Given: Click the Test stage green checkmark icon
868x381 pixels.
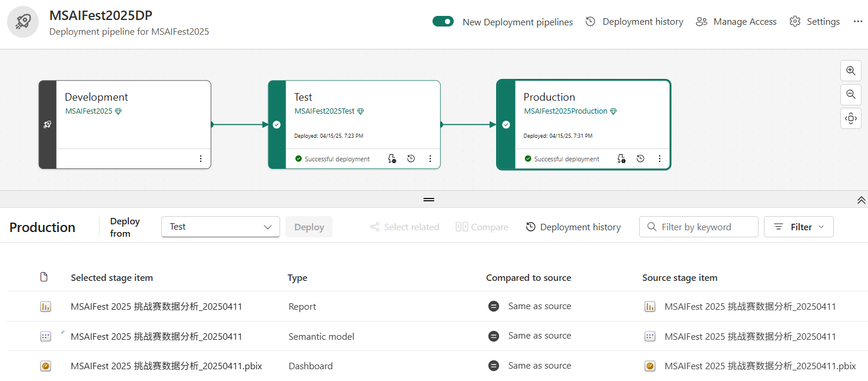Looking at the screenshot, I should tap(277, 125).
